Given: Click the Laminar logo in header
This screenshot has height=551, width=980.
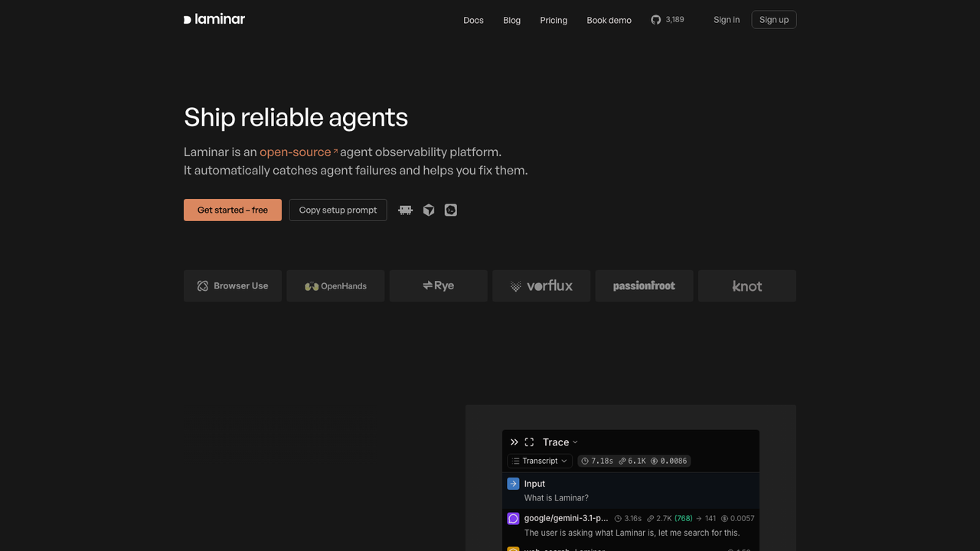Looking at the screenshot, I should click(x=214, y=19).
